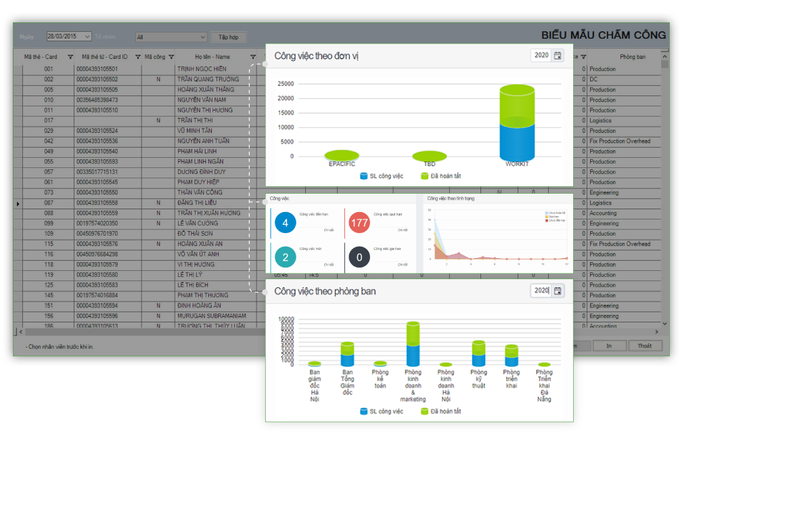Toggle SL công việc legend in phòng ban chart
Image resolution: width=812 pixels, height=510 pixels.
pos(382,411)
